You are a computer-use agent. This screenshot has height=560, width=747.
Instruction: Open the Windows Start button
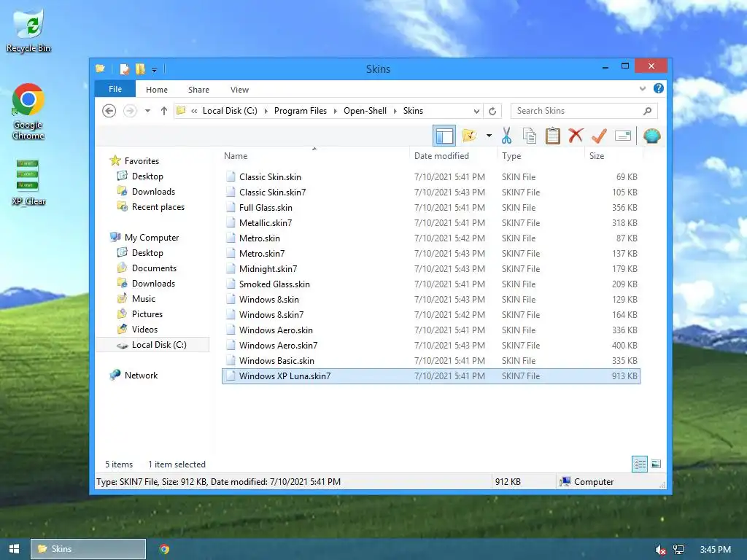point(15,549)
